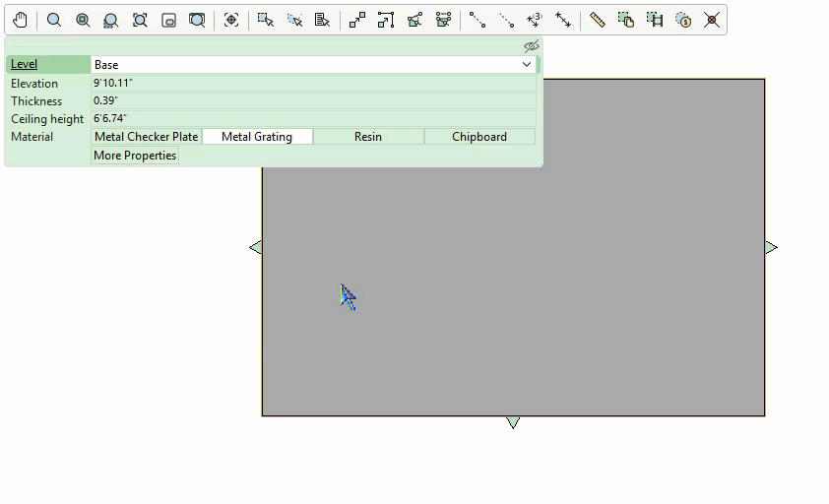Edit the Elevation field 9'10.11"

tap(313, 83)
